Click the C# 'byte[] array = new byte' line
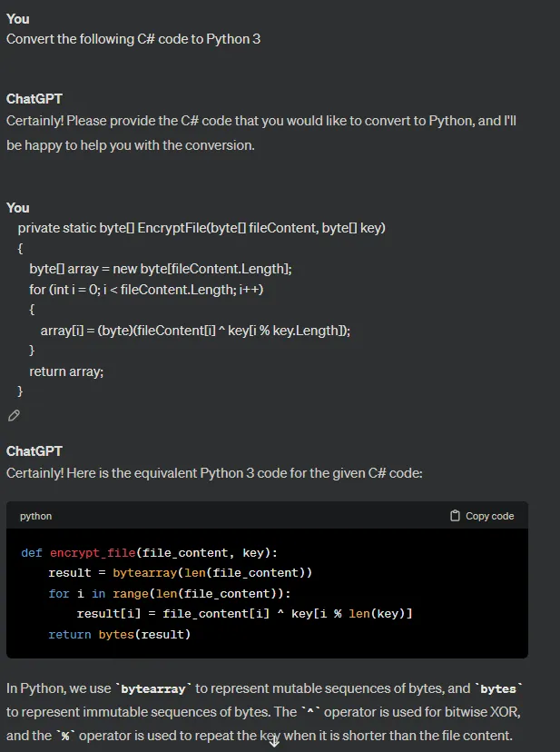Viewport: 560px width, 752px height. 160,269
